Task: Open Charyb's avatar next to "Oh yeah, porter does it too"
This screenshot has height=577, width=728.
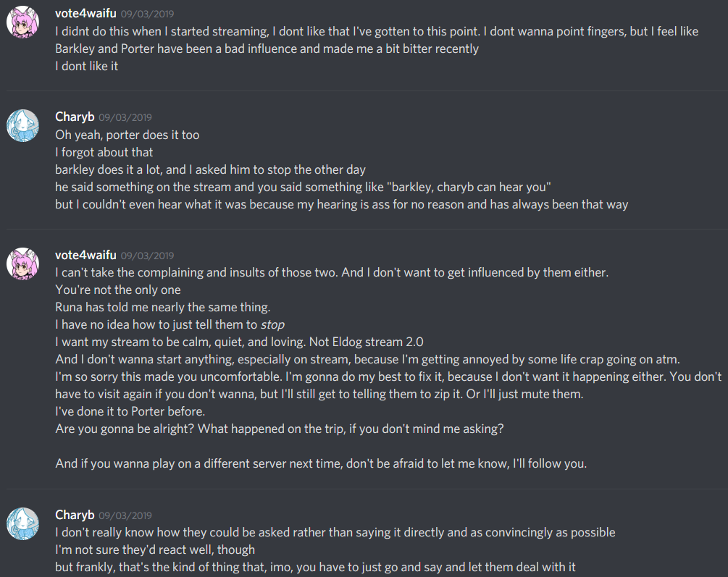Action: coord(22,125)
